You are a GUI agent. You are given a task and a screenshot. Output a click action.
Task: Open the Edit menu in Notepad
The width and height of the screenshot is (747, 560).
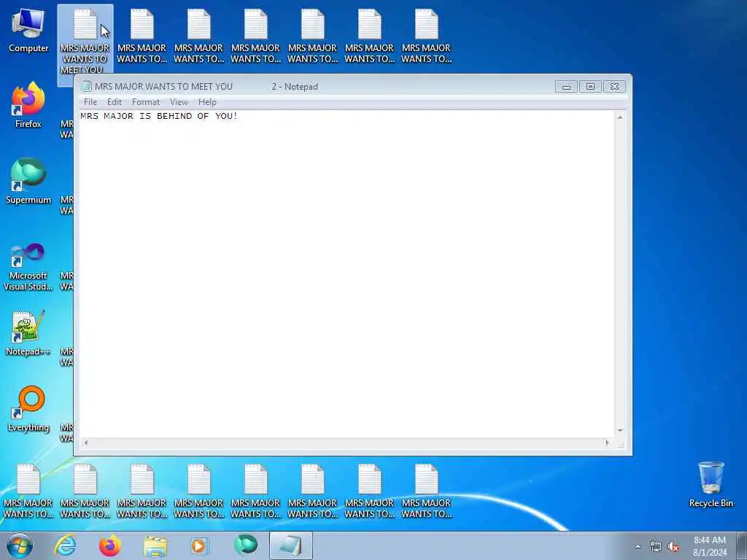coord(115,102)
